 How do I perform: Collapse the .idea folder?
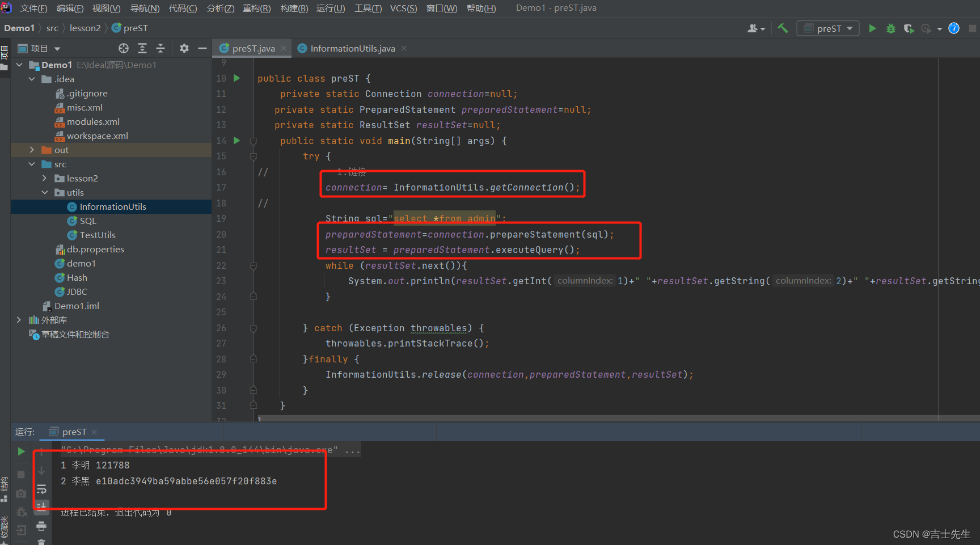[32, 79]
